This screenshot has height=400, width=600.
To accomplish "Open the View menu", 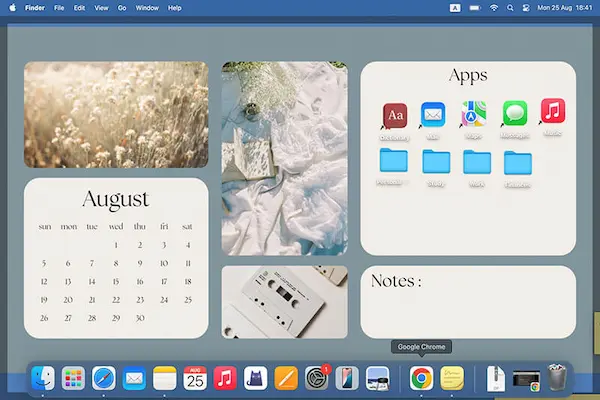I will 101,8.
